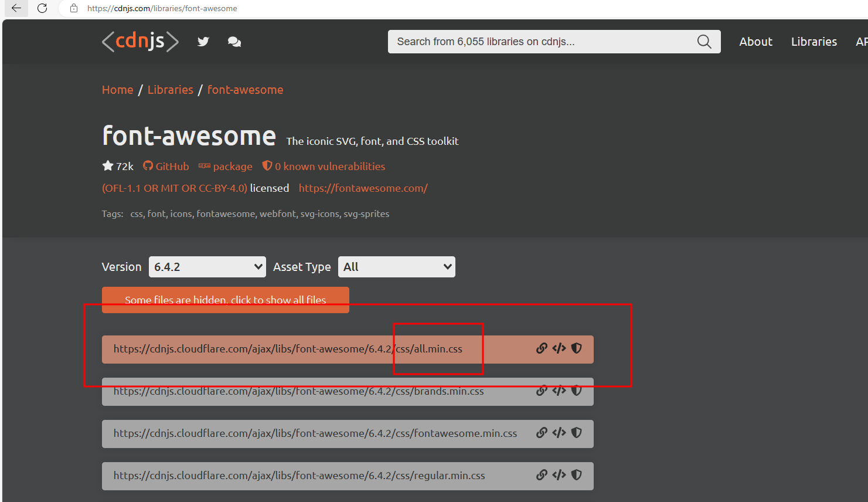
Task: Go to Home breadcrumb
Action: tap(118, 90)
